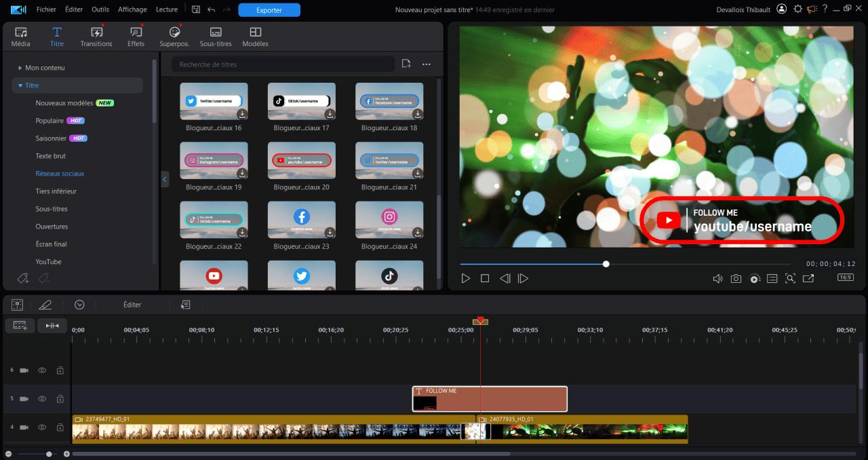Expand the Mon contenu category
The width and height of the screenshot is (868, 460).
tap(20, 68)
